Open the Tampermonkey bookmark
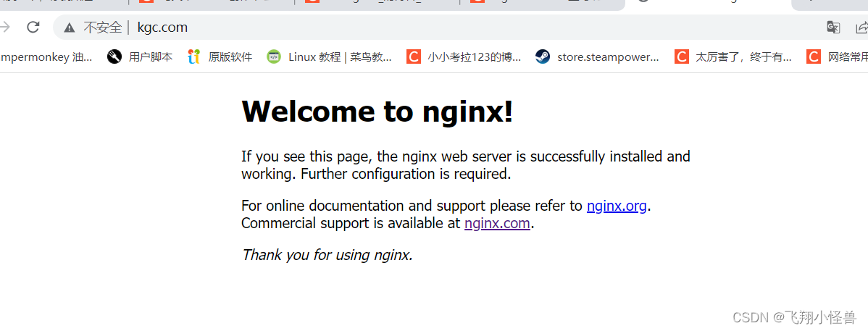868x331 pixels. click(x=46, y=56)
